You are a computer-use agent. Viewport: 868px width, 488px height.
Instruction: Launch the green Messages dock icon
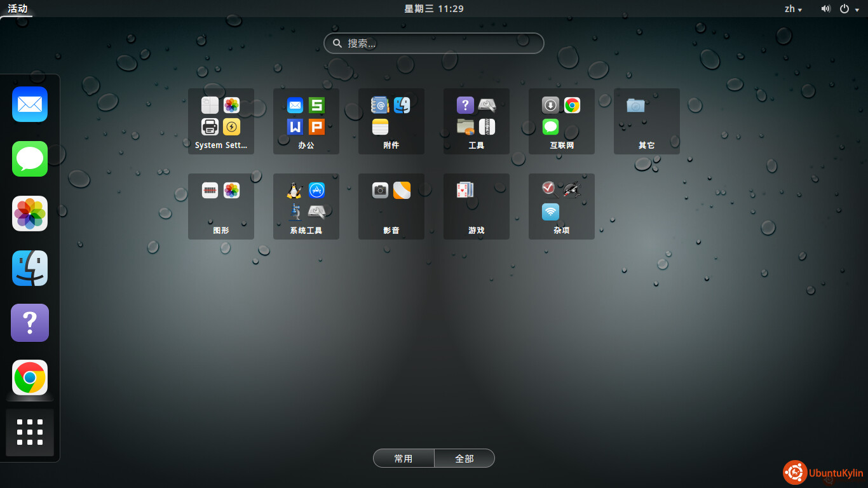pos(30,159)
